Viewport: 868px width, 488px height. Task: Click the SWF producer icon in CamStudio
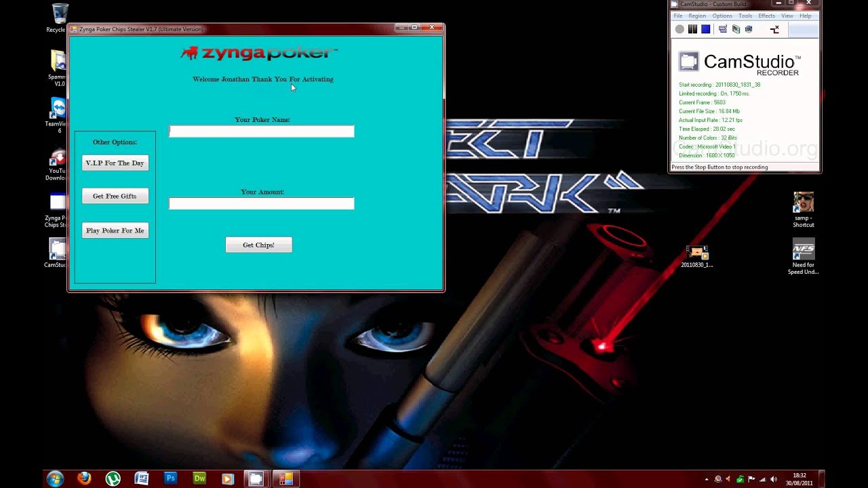tap(749, 29)
